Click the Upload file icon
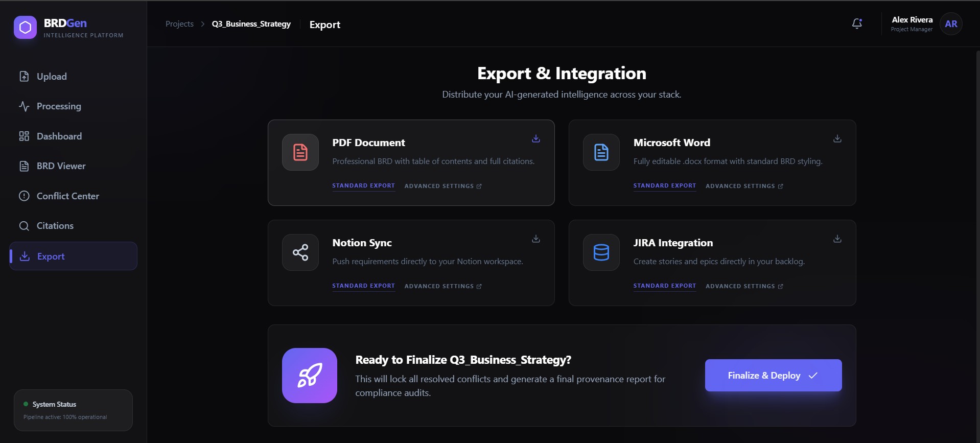 tap(24, 77)
